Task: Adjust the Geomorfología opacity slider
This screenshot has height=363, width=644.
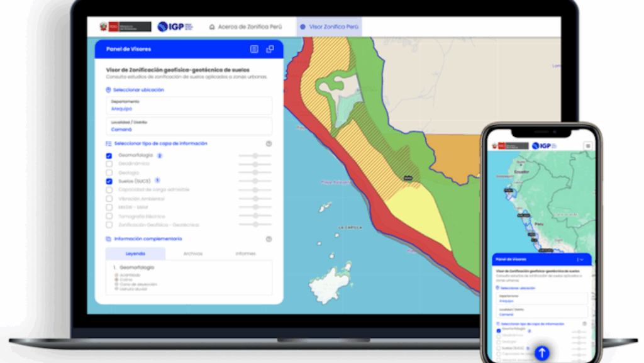Action: click(x=255, y=155)
